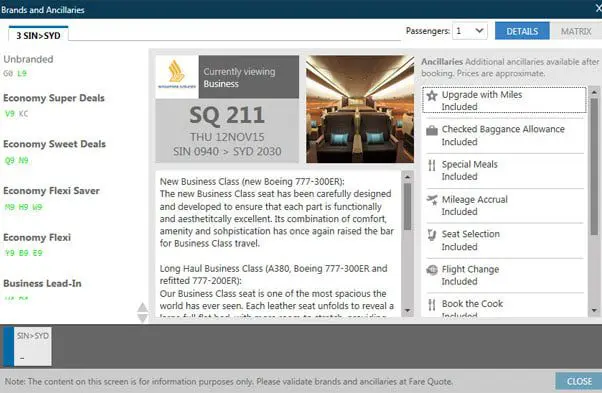The width and height of the screenshot is (602, 393).
Task: Click the description scrollbar down arrow
Action: [407, 311]
